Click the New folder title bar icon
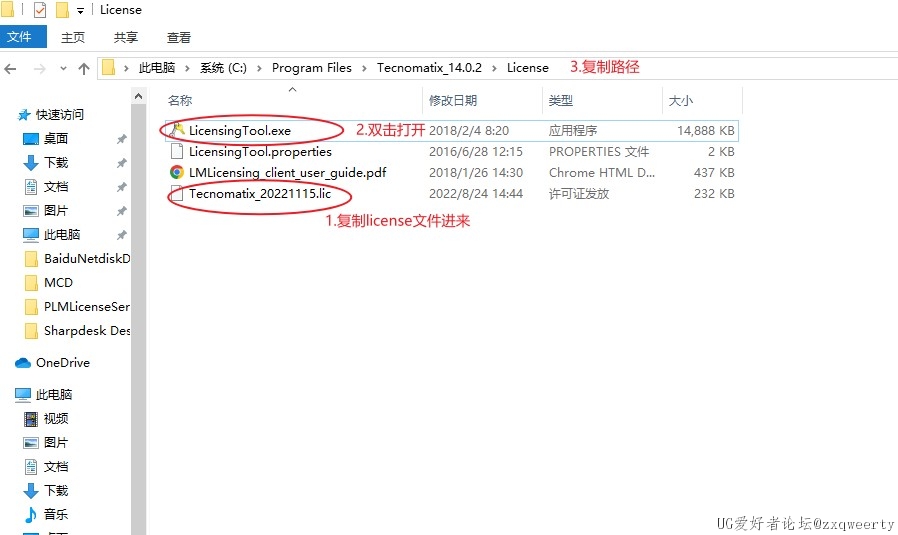 tap(62, 10)
